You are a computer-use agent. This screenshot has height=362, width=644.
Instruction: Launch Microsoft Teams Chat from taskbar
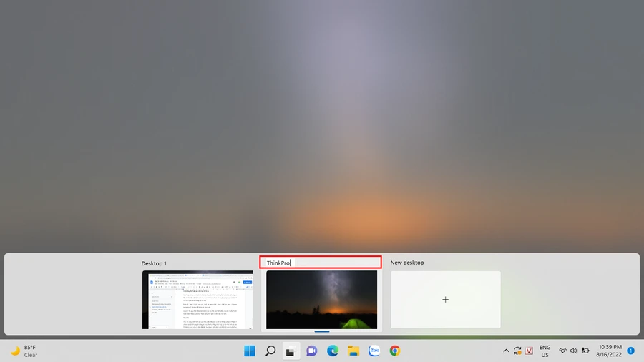(312, 351)
